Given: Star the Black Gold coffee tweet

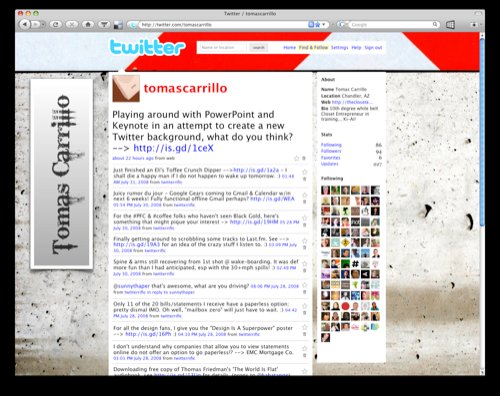Looking at the screenshot, I should click(304, 218).
